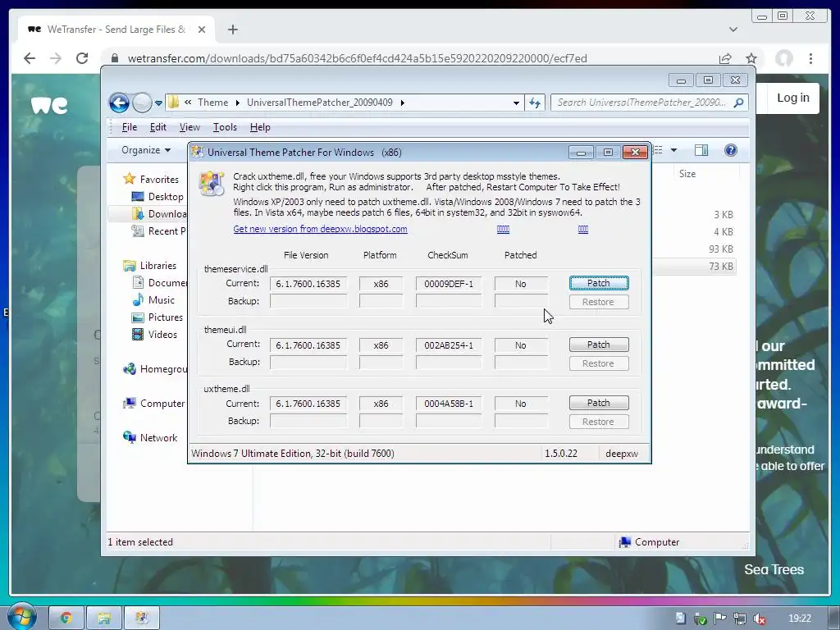
Task: Patch themeui.dll file
Action: 598,345
